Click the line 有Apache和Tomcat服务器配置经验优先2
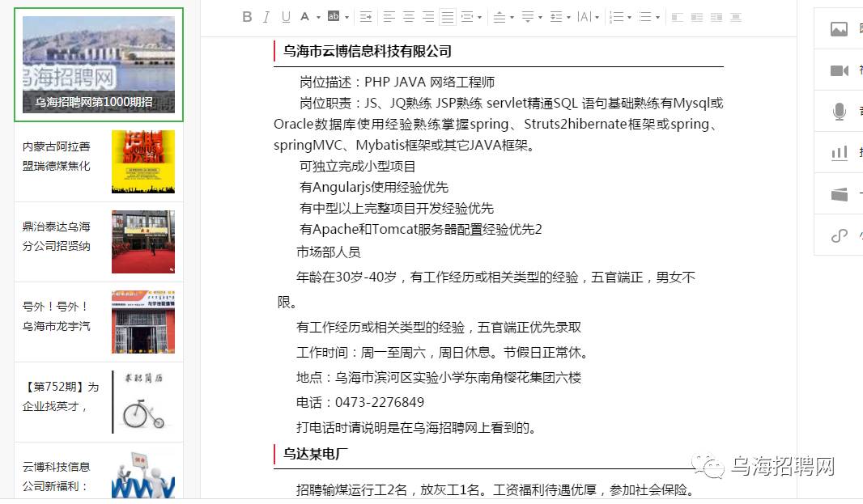Viewport: 863px width, 504px height. tap(420, 229)
